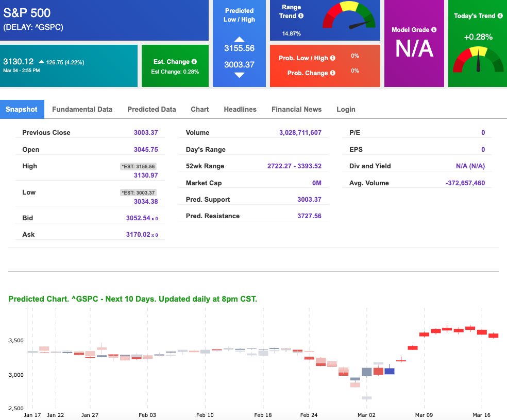Click the Range Trend gauge meter

tap(349, 15)
